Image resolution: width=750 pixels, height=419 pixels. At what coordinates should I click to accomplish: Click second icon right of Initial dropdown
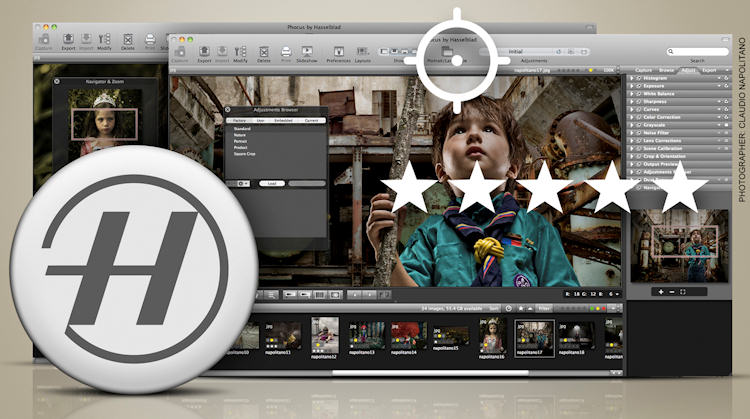click(x=571, y=51)
